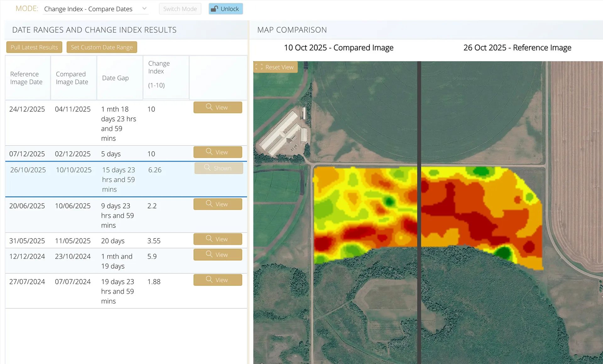
Task: Click the change index value 6.26
Action: (x=155, y=170)
